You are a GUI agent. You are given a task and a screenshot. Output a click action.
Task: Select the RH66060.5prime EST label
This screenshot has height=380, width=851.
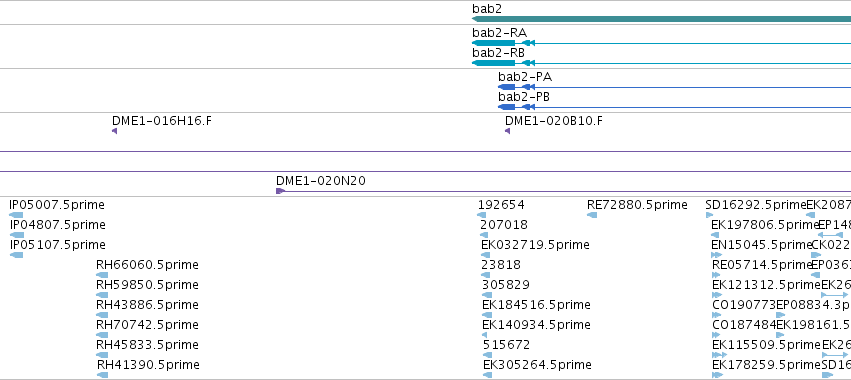147,265
